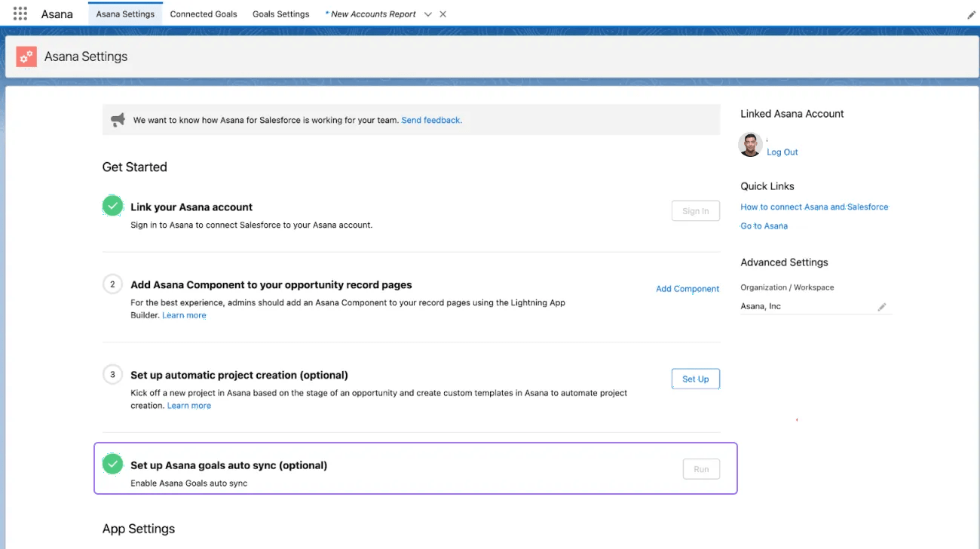980x549 pixels.
Task: Open the Asana Settings tab
Action: click(125, 14)
